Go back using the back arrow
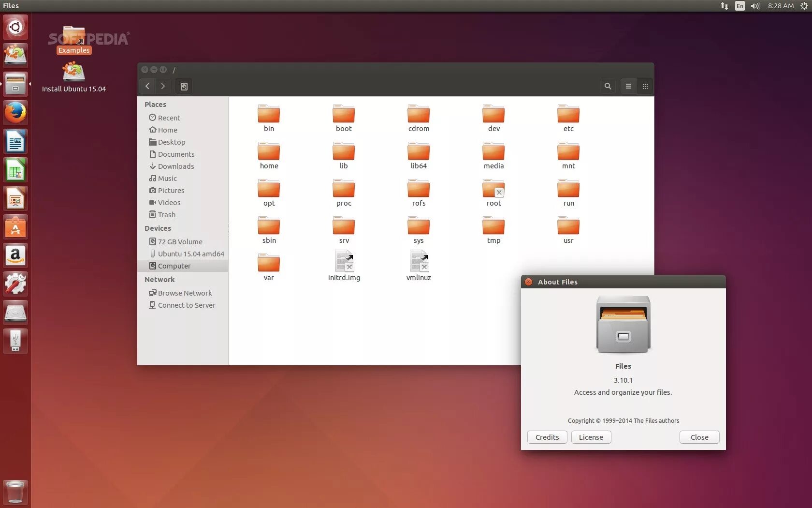Viewport: 812px width, 508px height. [x=147, y=86]
